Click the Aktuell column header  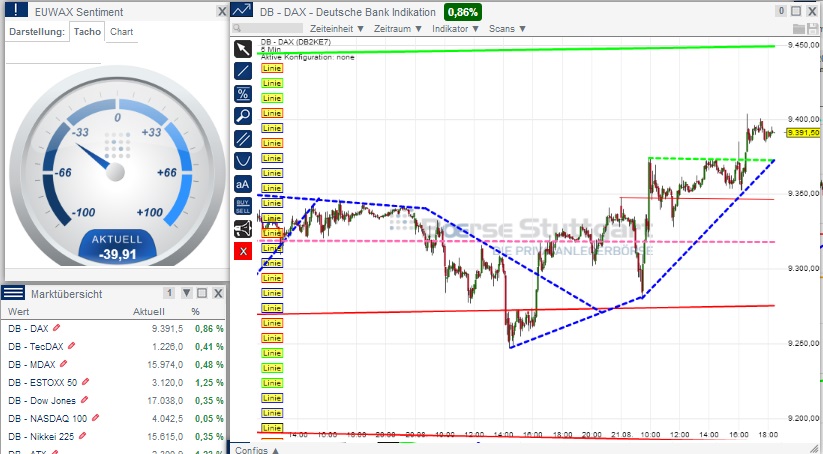(x=149, y=311)
